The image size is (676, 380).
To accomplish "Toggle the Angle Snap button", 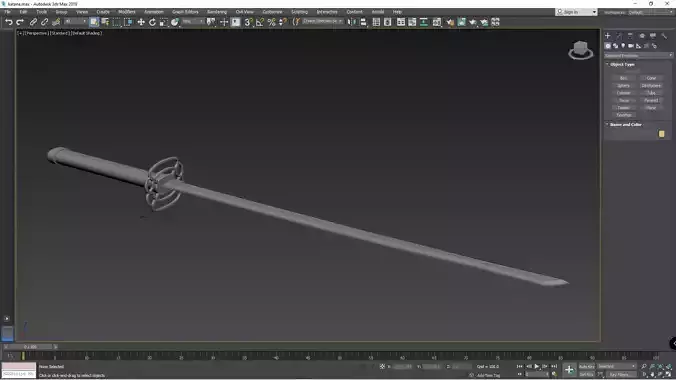I will [260, 22].
